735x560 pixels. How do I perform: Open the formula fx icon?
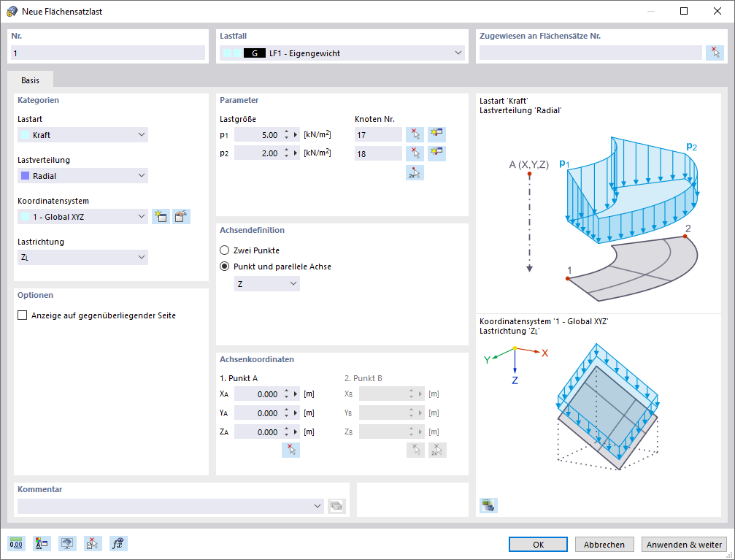(x=118, y=544)
